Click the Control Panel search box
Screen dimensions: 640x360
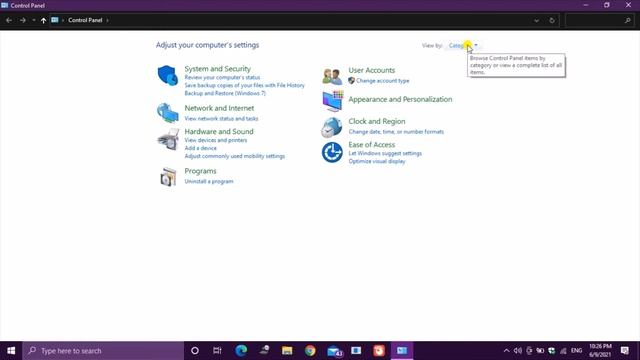pyautogui.click(x=600, y=20)
